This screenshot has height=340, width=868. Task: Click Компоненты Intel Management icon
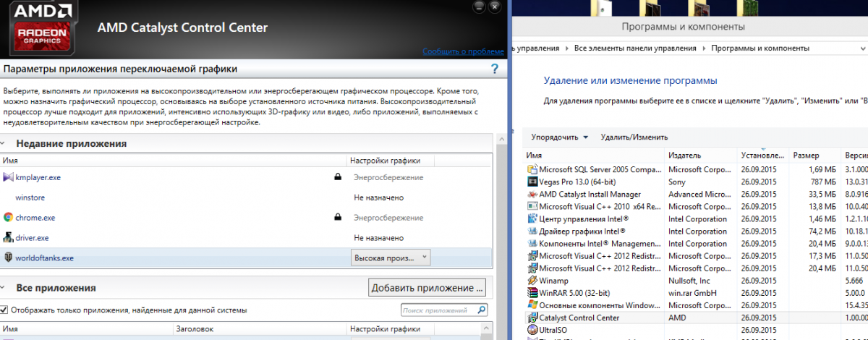[532, 243]
